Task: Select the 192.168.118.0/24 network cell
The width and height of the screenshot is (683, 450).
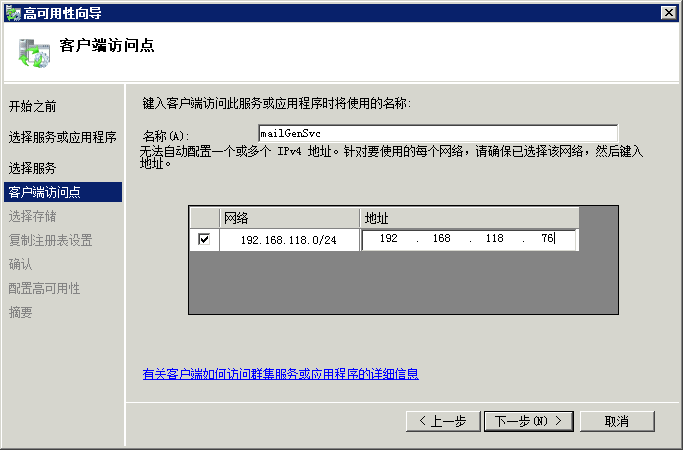Action: pos(289,240)
